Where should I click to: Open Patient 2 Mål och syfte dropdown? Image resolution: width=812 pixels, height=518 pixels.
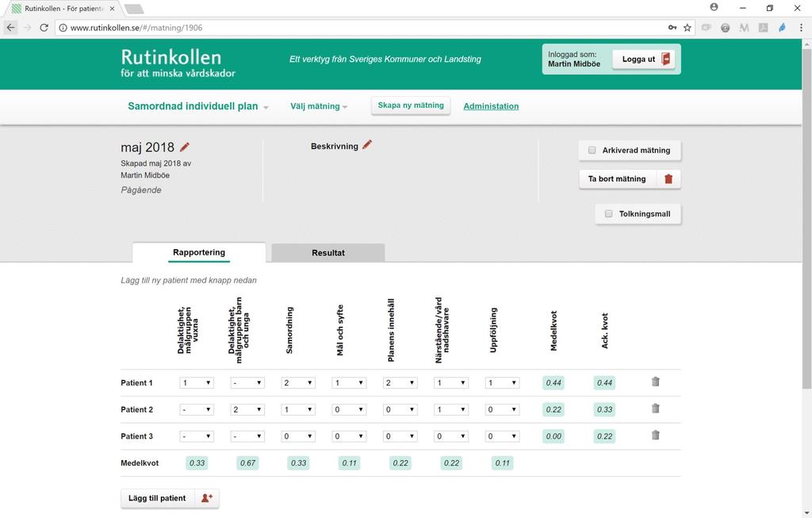(349, 409)
